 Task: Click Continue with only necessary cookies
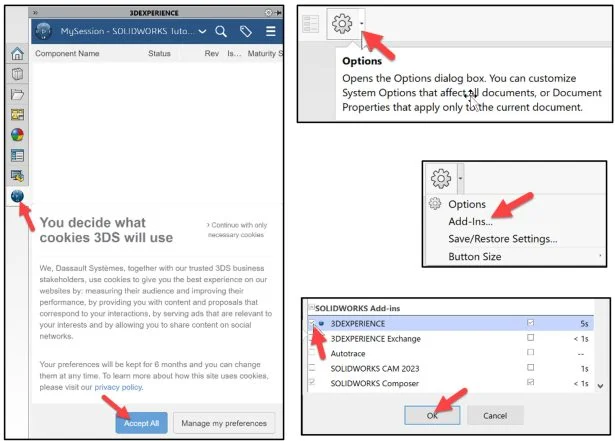(237, 230)
